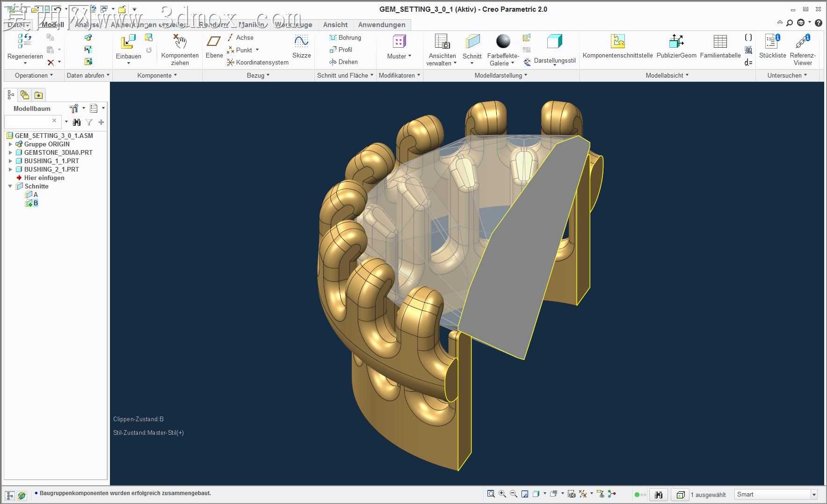
Task: Click the model tree filter funnel icon
Action: (89, 122)
